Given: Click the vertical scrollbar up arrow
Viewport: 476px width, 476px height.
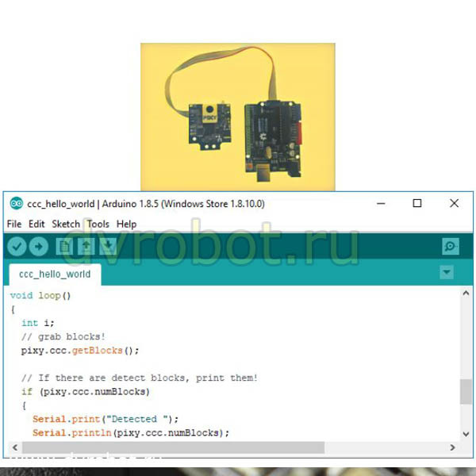Looking at the screenshot, I should [x=466, y=294].
